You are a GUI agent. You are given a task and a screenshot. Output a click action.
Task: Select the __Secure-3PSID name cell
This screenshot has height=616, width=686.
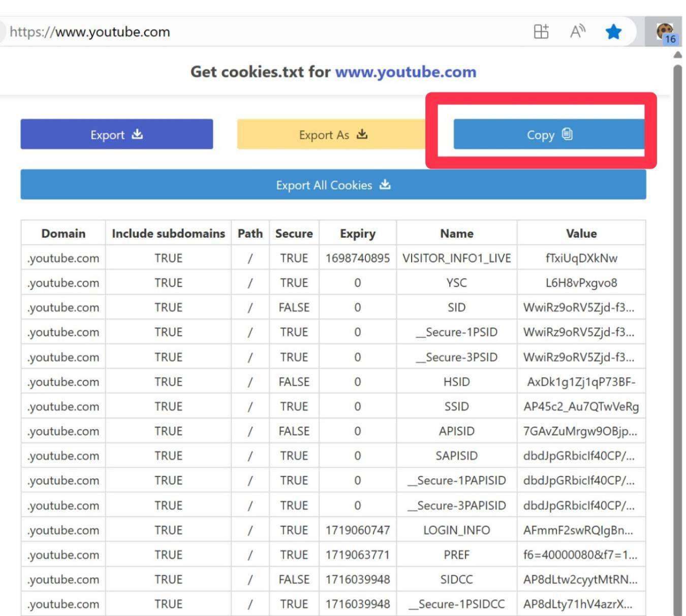[457, 357]
